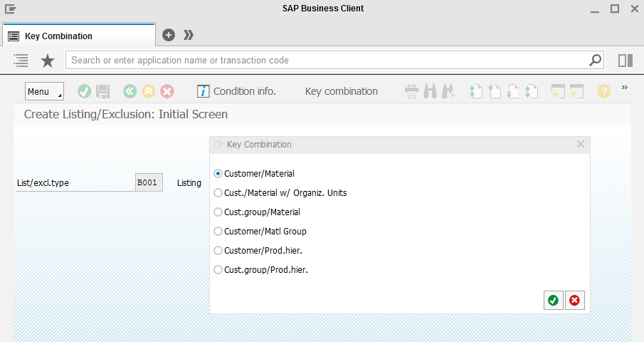Open the Menu dropdown
Screen dimensions: 644x342
(44, 91)
